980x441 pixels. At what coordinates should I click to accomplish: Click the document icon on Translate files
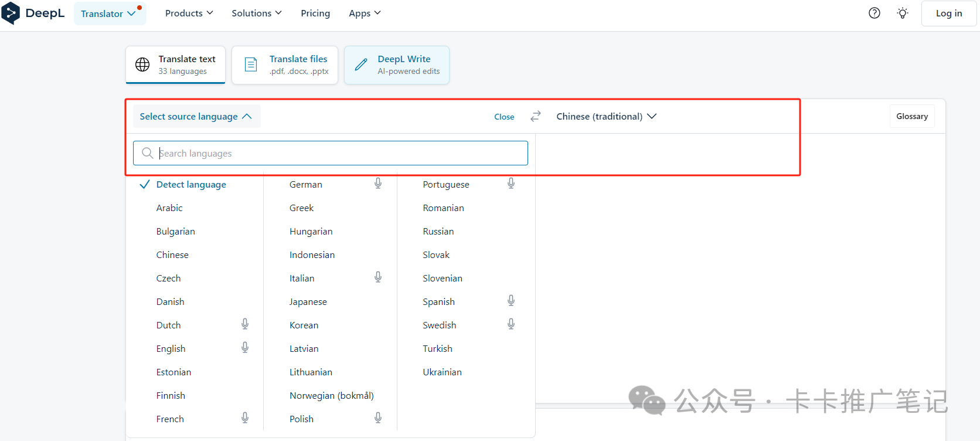pos(251,65)
